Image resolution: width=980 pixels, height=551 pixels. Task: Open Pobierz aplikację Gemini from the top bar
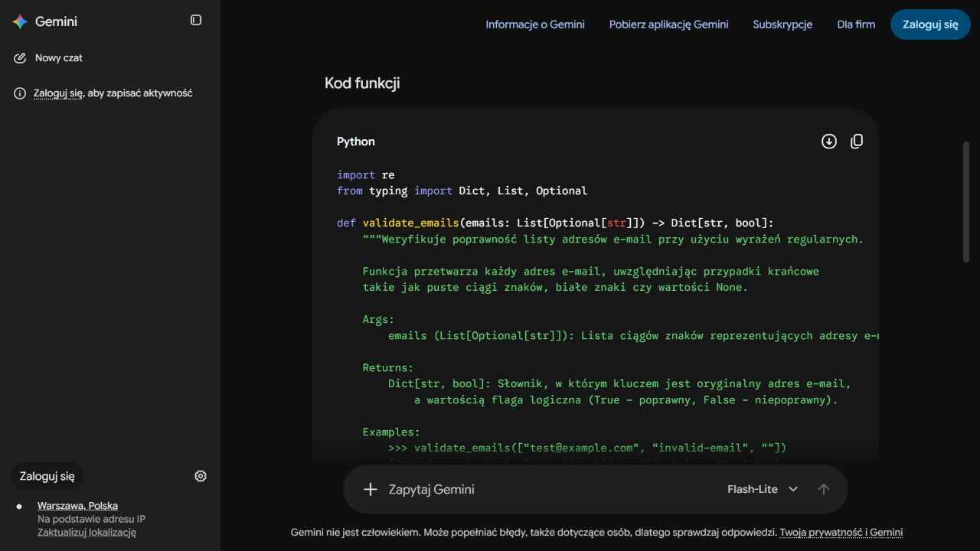click(x=669, y=24)
